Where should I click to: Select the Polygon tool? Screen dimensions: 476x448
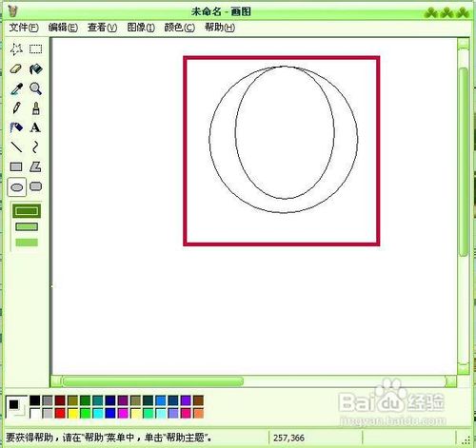(35, 166)
